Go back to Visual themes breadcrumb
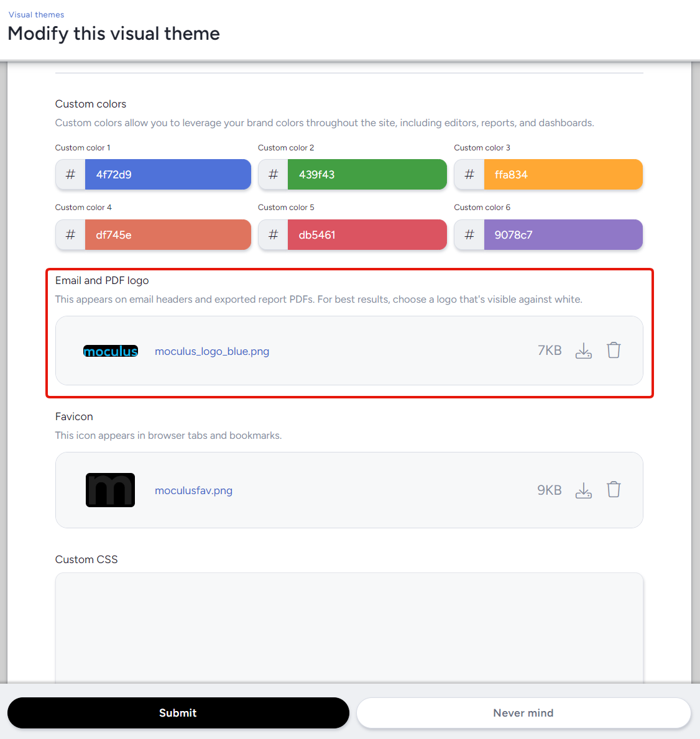 pyautogui.click(x=36, y=14)
